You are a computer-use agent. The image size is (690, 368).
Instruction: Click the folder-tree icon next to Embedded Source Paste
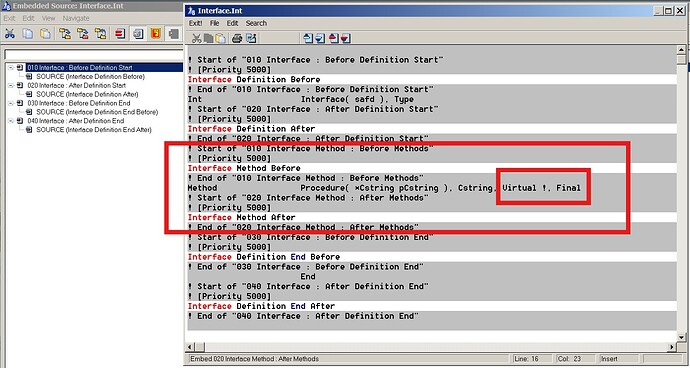coord(65,33)
